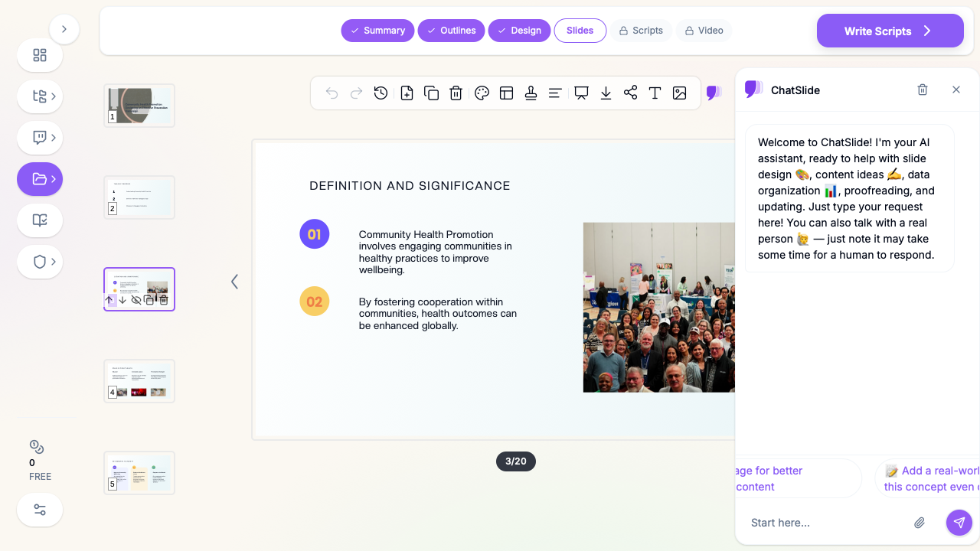Select slide 4 thumbnail
Image resolution: width=980 pixels, height=551 pixels.
139,381
